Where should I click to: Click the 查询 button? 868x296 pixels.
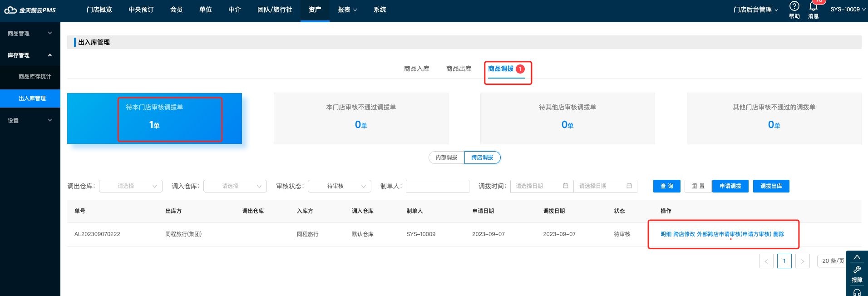tap(667, 186)
